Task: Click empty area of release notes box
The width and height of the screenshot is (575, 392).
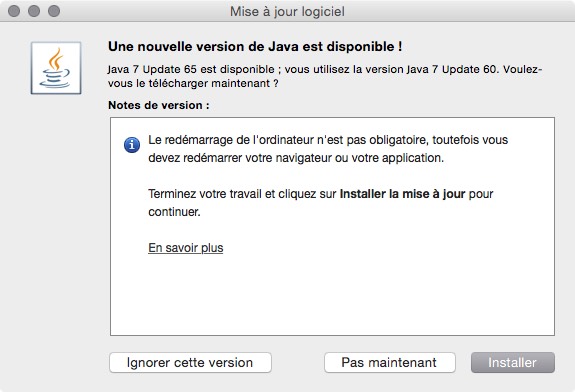Action: (x=332, y=293)
